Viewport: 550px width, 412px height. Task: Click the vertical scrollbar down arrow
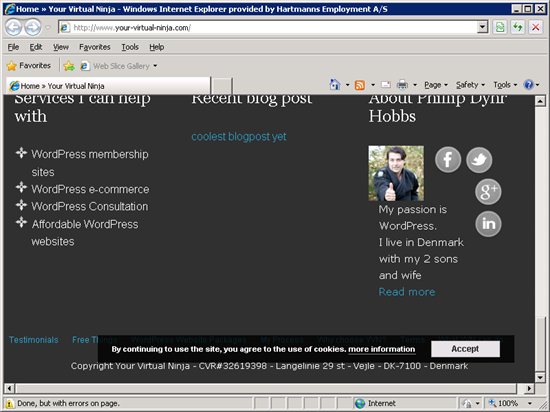tap(540, 377)
